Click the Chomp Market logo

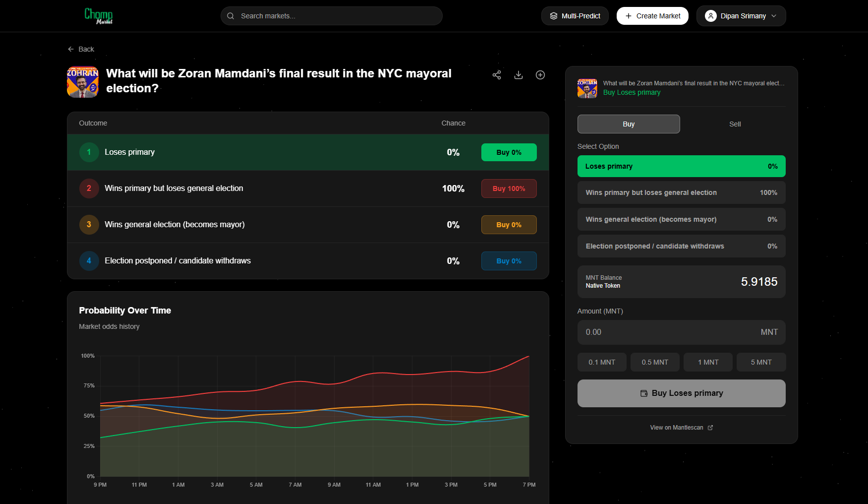coord(99,16)
